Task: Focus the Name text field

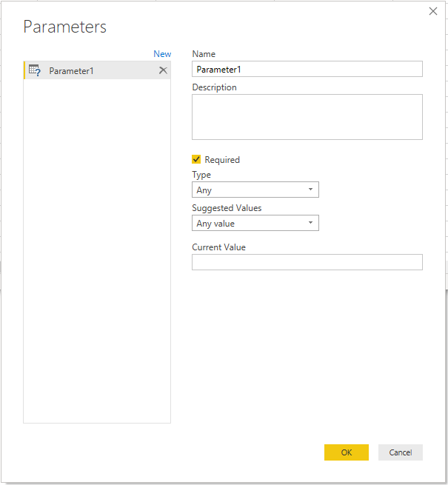Action: click(x=307, y=69)
